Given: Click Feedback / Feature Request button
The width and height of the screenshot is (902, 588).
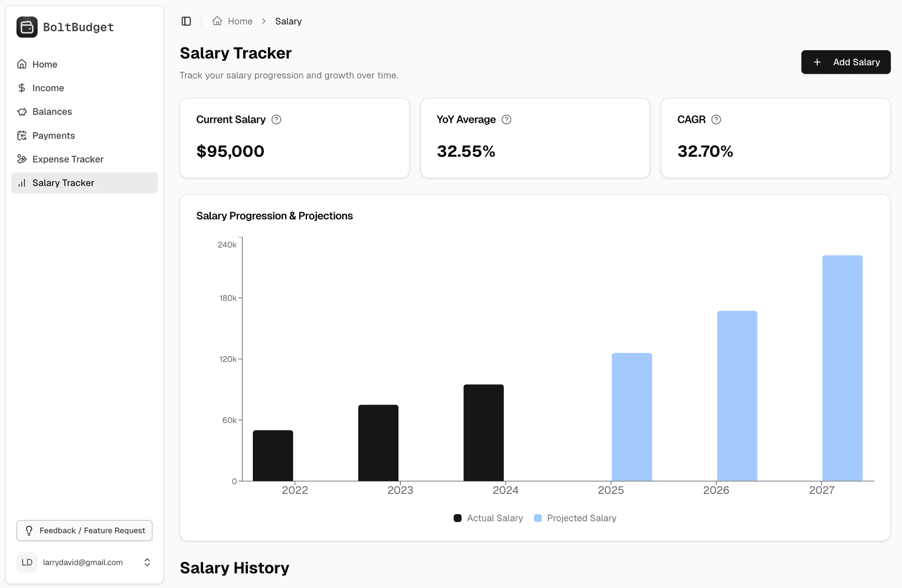Looking at the screenshot, I should 85,531.
